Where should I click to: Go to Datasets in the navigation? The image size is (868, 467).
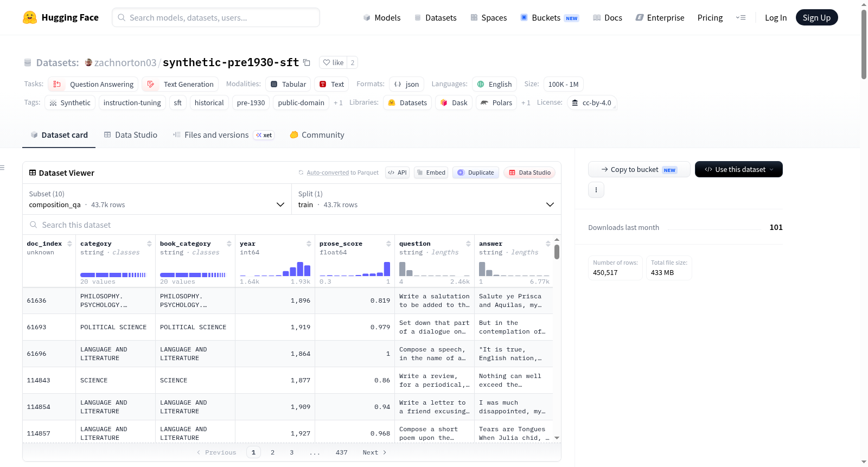click(435, 17)
